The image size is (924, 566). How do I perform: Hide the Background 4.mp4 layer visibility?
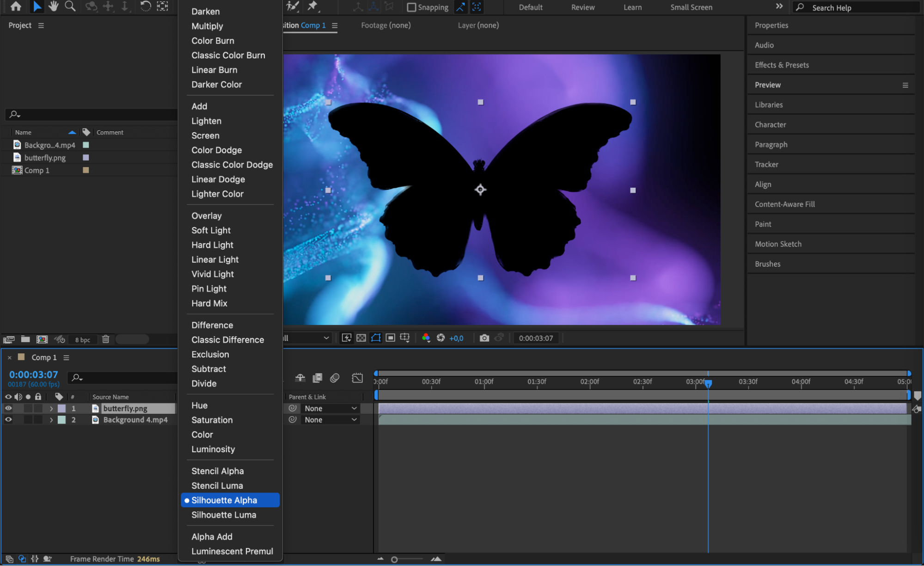pos(8,420)
